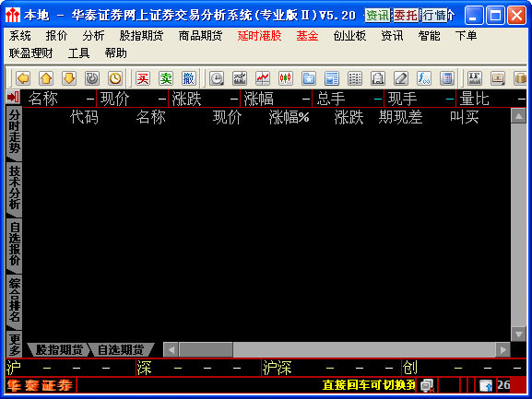532x399 pixels.
Task: Click the IF index futures icon
Action: coord(474,78)
